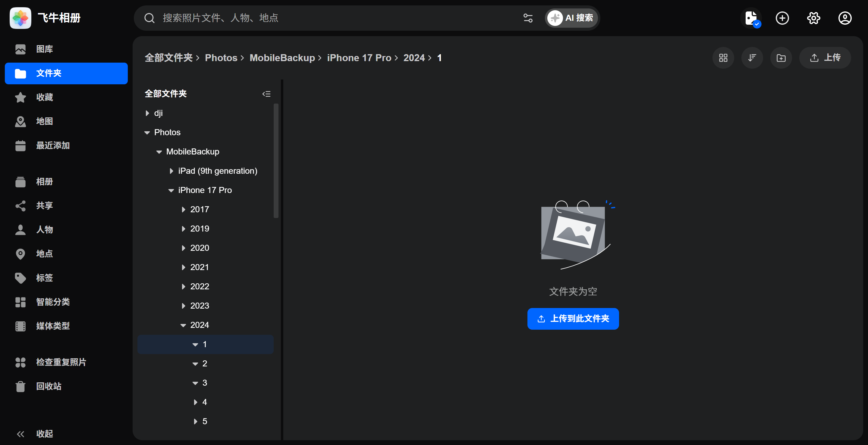The image size is (868, 445).
Task: Switch to grid view layout icon
Action: coord(723,58)
